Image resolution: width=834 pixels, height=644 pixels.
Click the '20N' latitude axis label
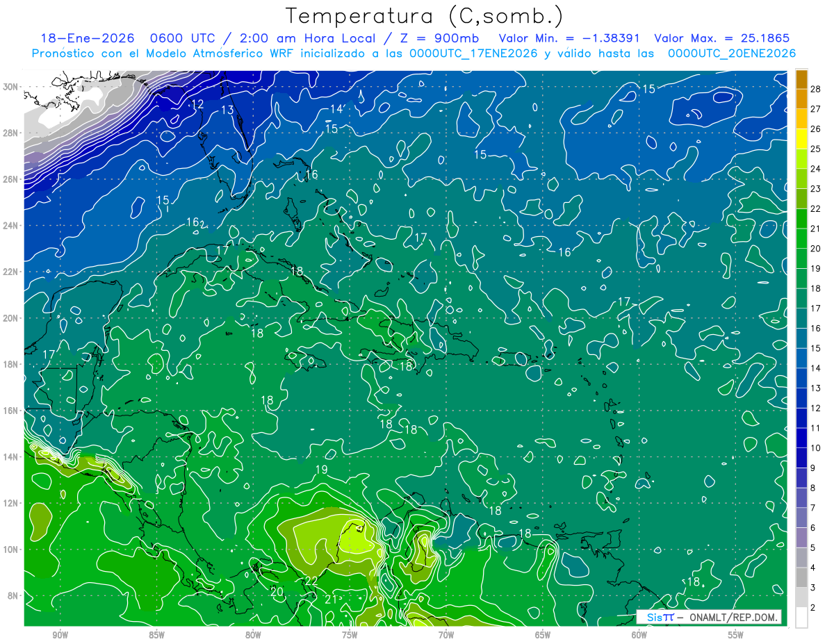click(x=11, y=318)
